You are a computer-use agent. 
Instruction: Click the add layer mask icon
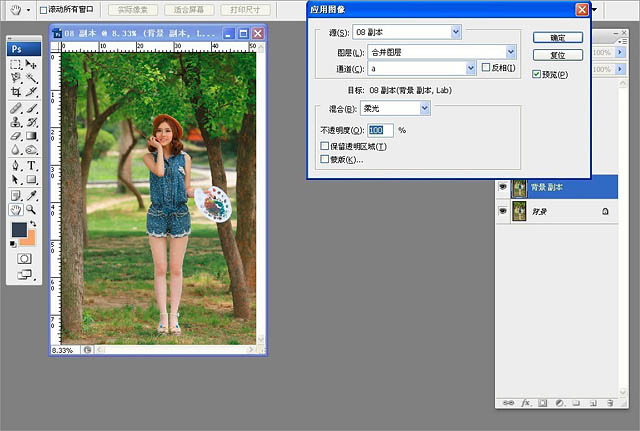tap(542, 402)
